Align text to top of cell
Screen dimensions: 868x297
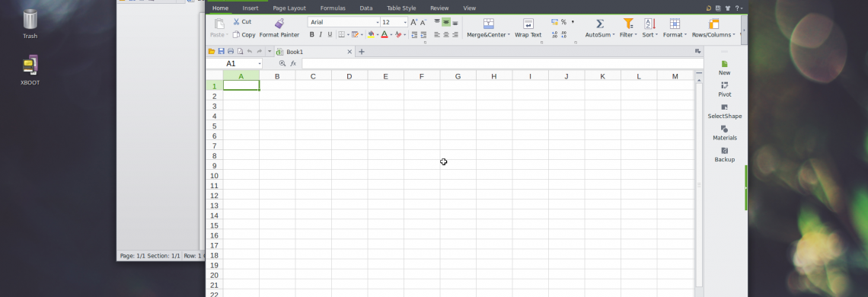[x=437, y=22]
